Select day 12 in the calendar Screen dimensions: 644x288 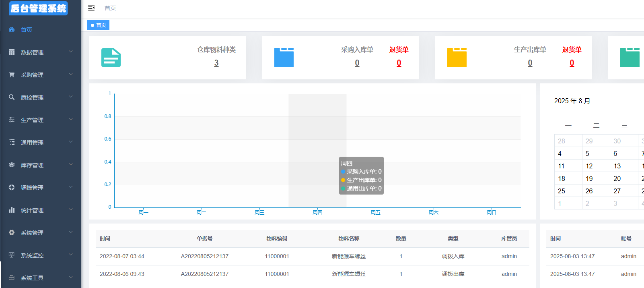point(589,166)
